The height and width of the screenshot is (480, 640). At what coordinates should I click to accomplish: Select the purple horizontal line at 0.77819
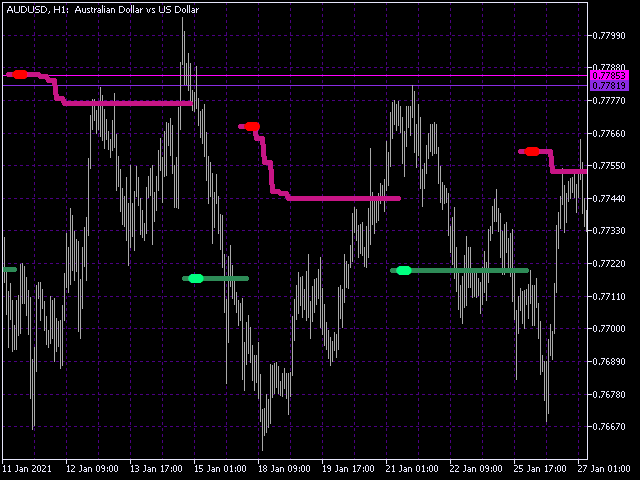296,85
